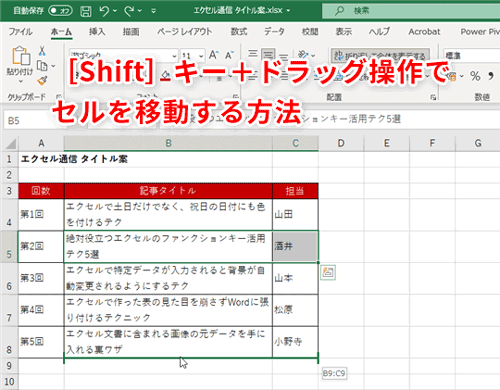The width and height of the screenshot is (500, 390).
Task: Toggle the wrap text button
Action: [380, 55]
